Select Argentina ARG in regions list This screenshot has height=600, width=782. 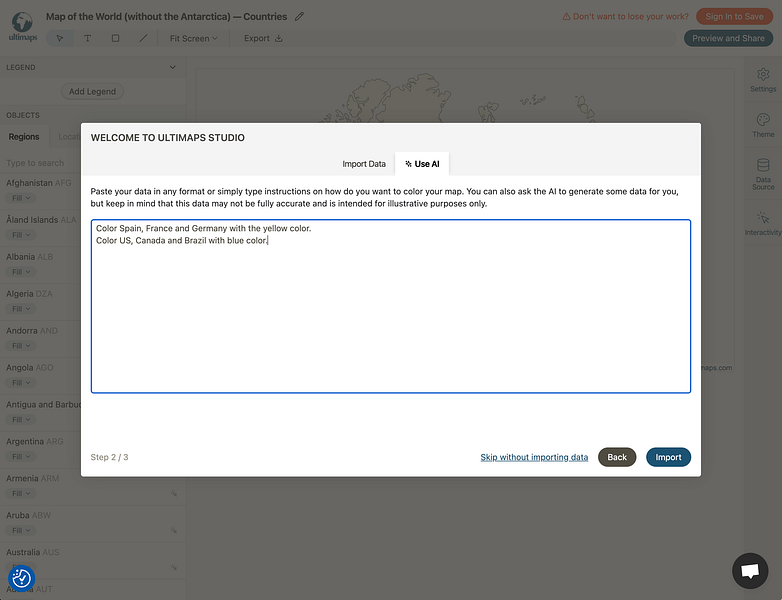pyautogui.click(x=34, y=441)
